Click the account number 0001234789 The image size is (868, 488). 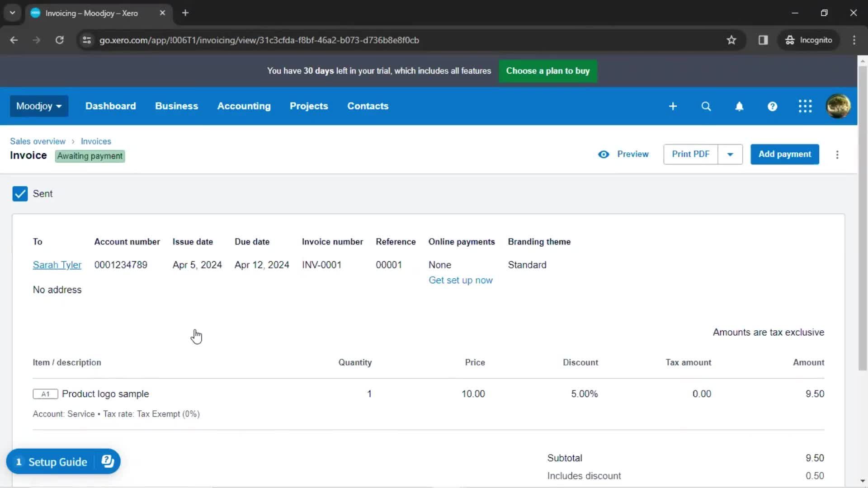[x=121, y=265]
